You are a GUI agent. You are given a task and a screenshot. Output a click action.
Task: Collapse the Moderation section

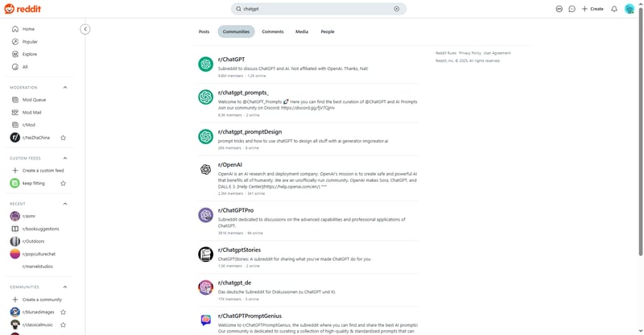[65, 88]
